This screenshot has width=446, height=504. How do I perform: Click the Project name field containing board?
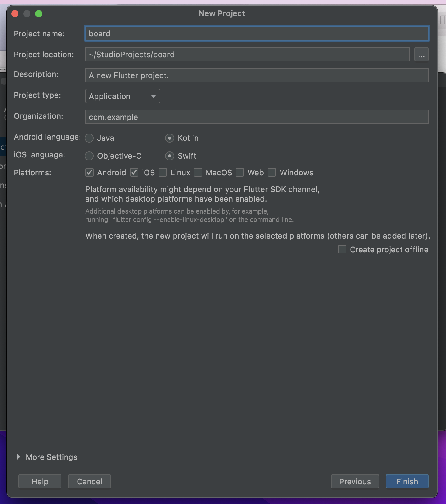tap(257, 34)
